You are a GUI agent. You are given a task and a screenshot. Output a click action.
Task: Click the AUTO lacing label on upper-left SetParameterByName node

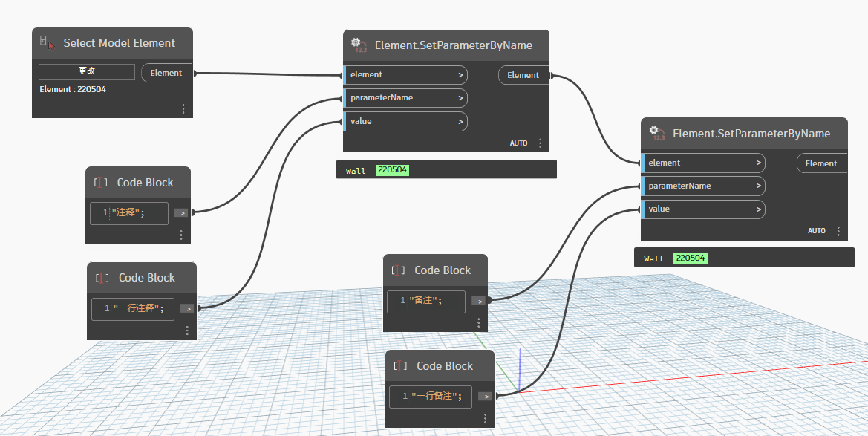pos(518,143)
